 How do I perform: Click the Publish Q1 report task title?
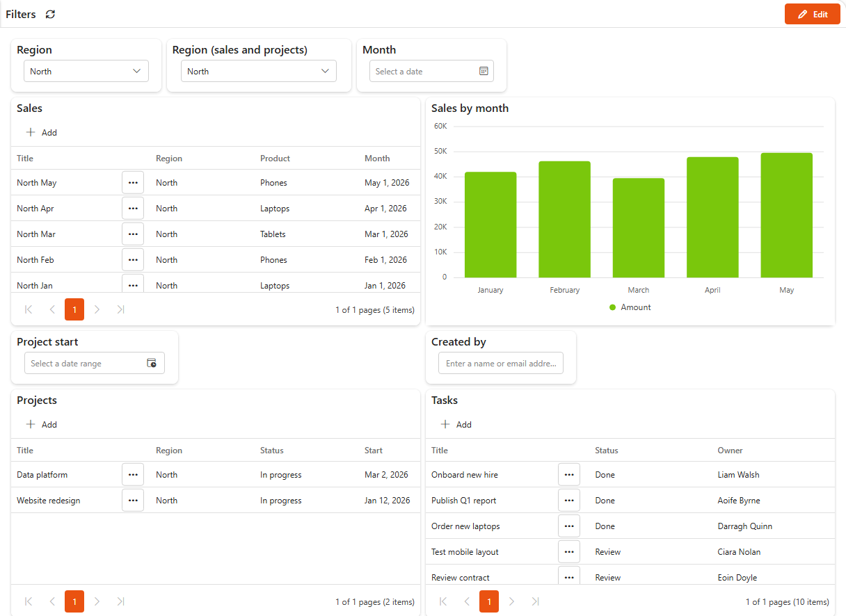464,501
